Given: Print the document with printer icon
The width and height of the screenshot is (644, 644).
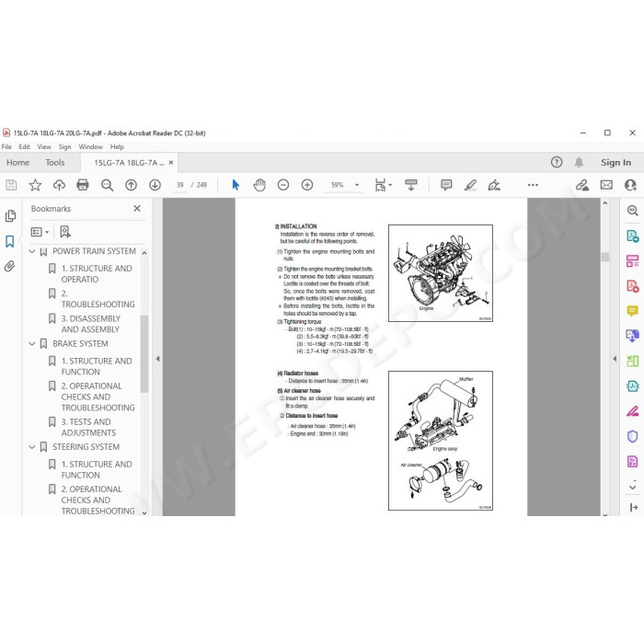Looking at the screenshot, I should coord(83,185).
